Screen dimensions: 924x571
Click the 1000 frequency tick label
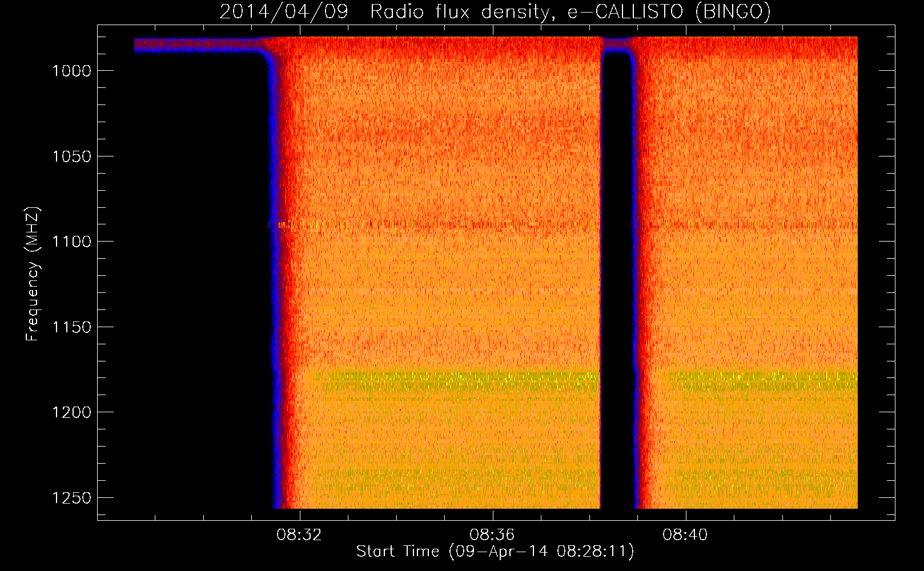tap(71, 71)
